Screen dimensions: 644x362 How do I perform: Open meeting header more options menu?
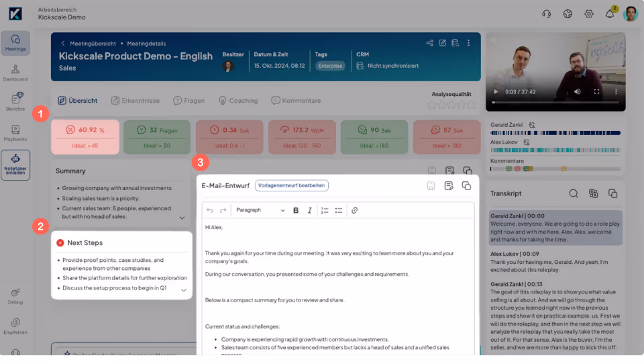click(x=469, y=43)
